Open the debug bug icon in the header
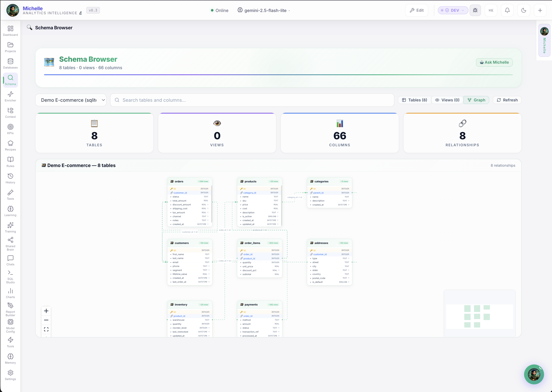This screenshot has width=552, height=392. 475,10
